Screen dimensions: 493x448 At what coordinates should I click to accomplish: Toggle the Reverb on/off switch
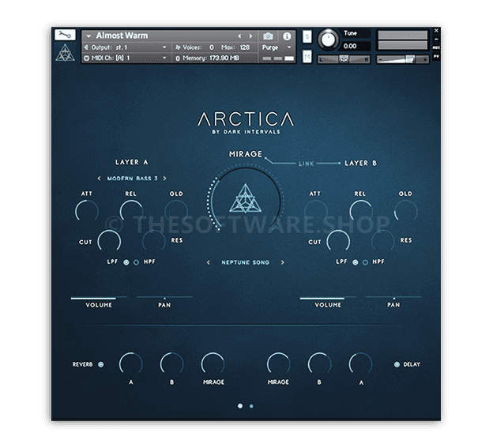pyautogui.click(x=100, y=364)
